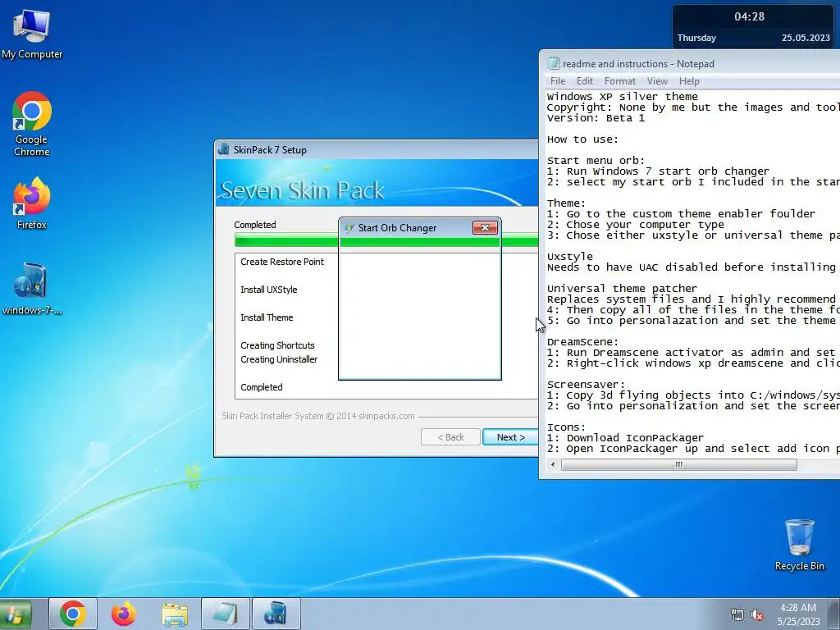Open the taskbar clock showing 4:28 AM

coord(798,614)
